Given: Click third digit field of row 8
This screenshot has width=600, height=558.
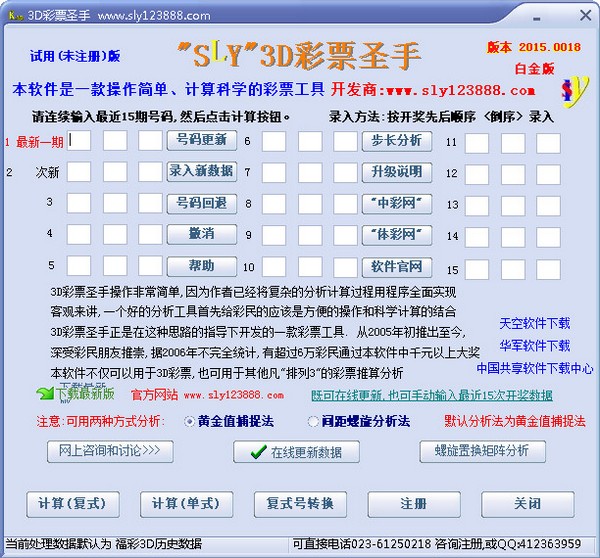Looking at the screenshot, I should coord(345,204).
